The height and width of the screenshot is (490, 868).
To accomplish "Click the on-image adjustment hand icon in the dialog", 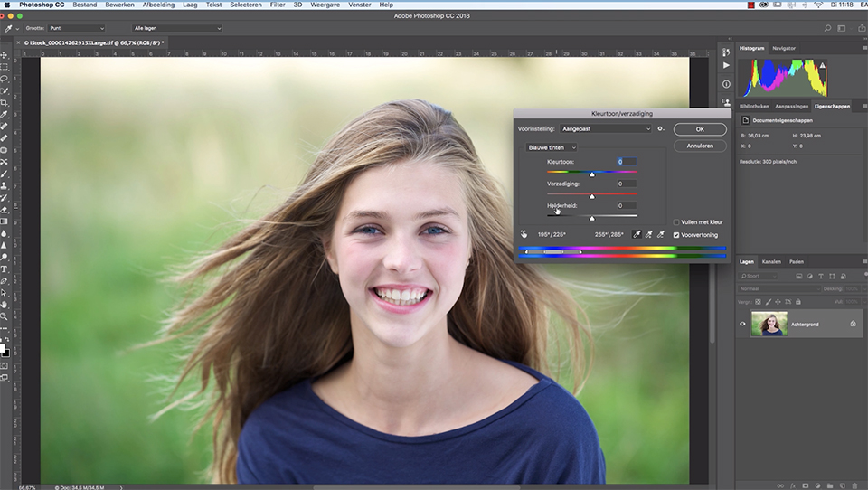I will pyautogui.click(x=524, y=234).
